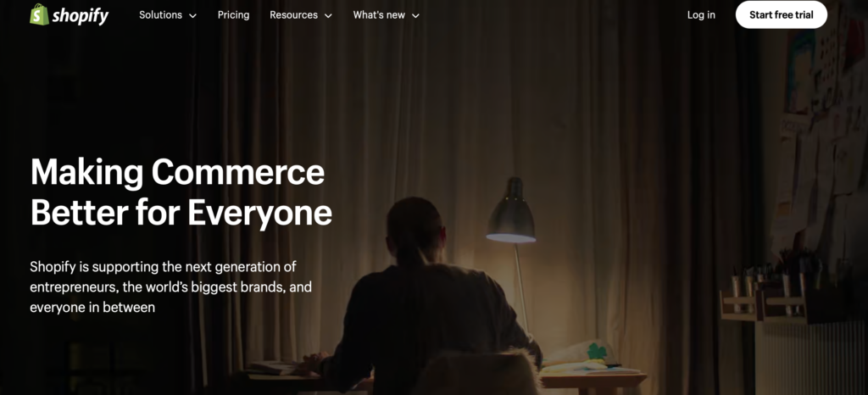Click the glowing desk lamp in hero image
Image resolution: width=868 pixels, height=395 pixels.
coord(510,211)
